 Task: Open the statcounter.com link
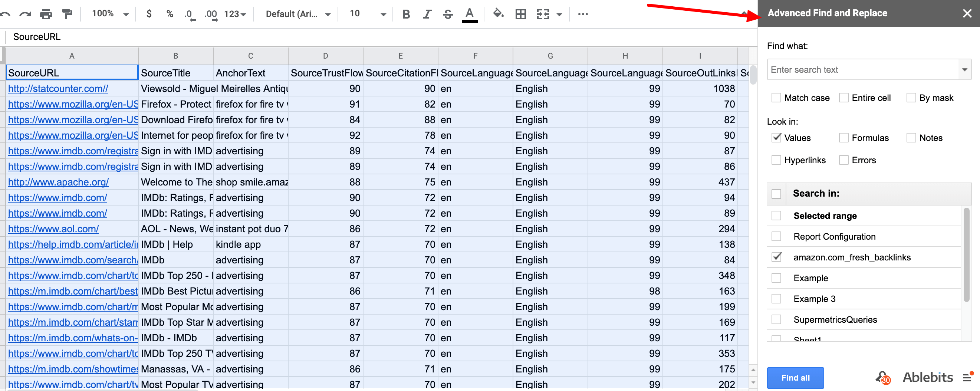tap(58, 89)
